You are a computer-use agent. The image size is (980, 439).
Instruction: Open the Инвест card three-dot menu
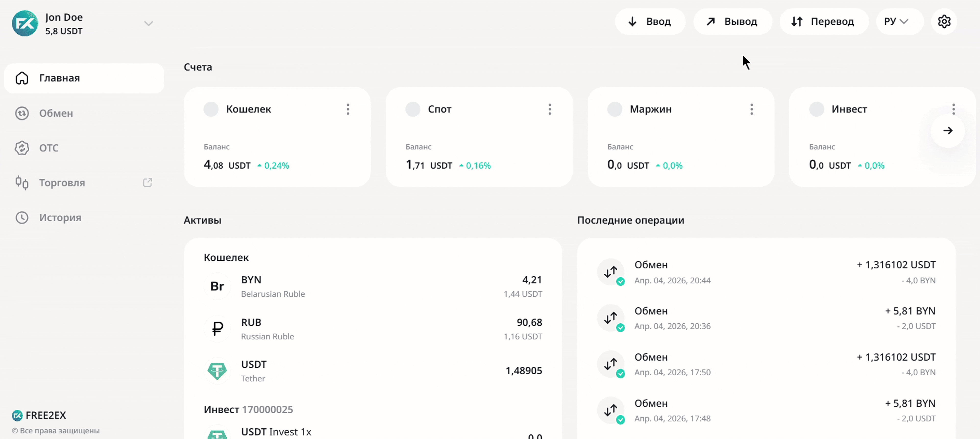pyautogui.click(x=953, y=109)
